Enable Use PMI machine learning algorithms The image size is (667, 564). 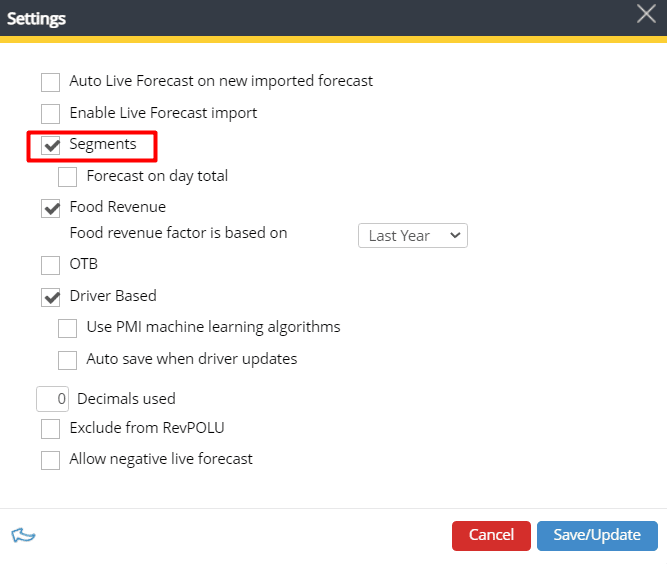[68, 328]
